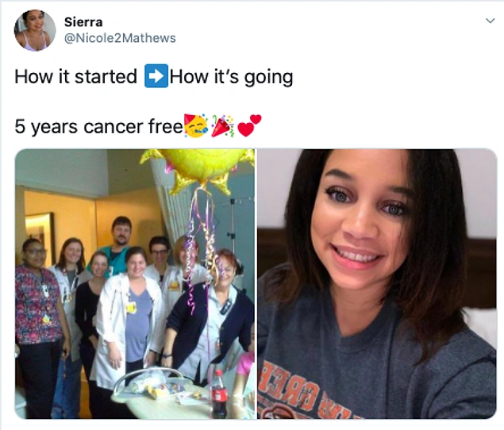Click the Coca-Cola bottle in left photo
This screenshot has height=430, width=504.
point(219,394)
